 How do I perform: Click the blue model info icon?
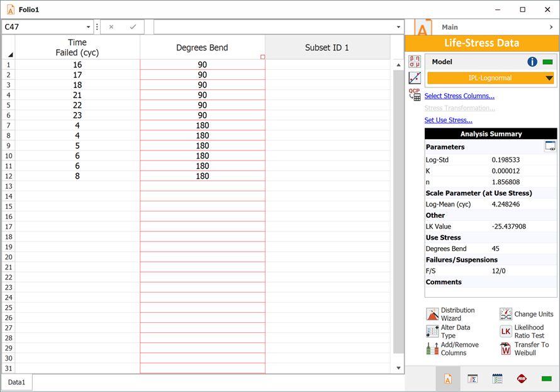pyautogui.click(x=532, y=62)
